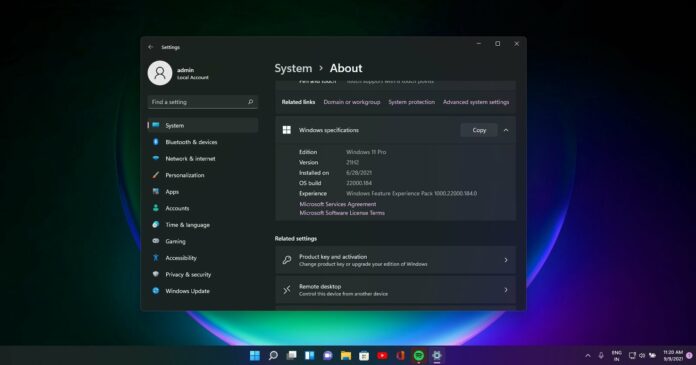Click the Remote desktop icon

pyautogui.click(x=287, y=290)
